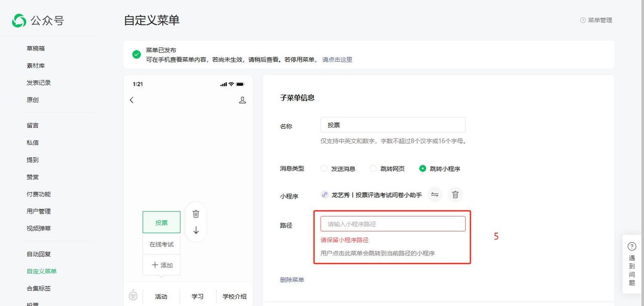This screenshot has width=644, height=306.
Task: Select the 跳转小程序 message type option
Action: pos(423,168)
